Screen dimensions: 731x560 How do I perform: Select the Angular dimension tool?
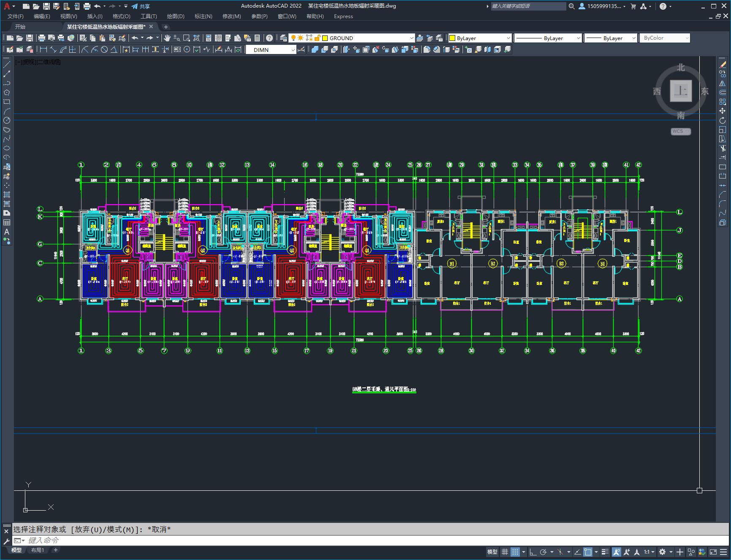(x=114, y=49)
